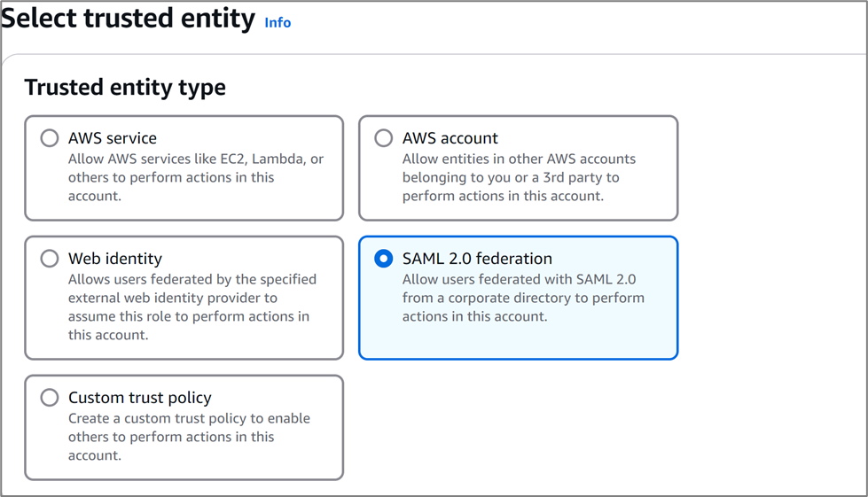Select the AWS service radio button

coord(50,138)
